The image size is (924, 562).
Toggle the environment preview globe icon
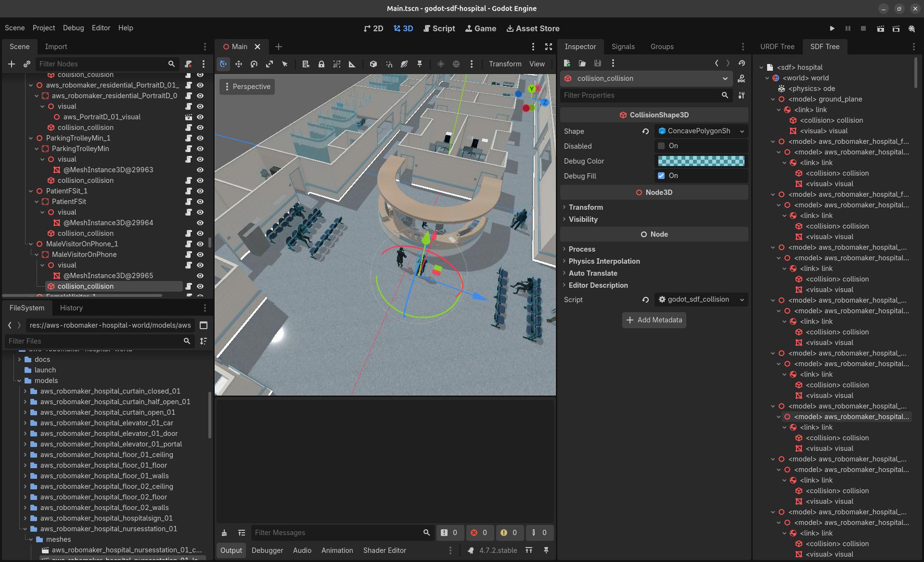[x=456, y=64]
